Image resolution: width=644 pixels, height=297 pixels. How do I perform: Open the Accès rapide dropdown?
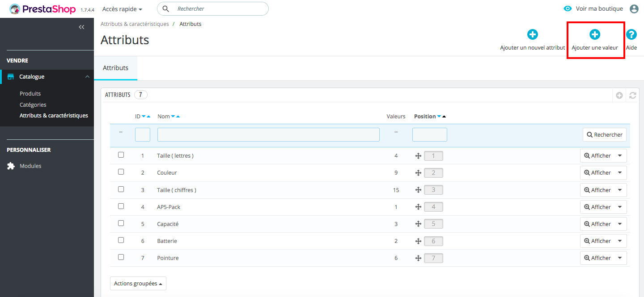coord(122,9)
